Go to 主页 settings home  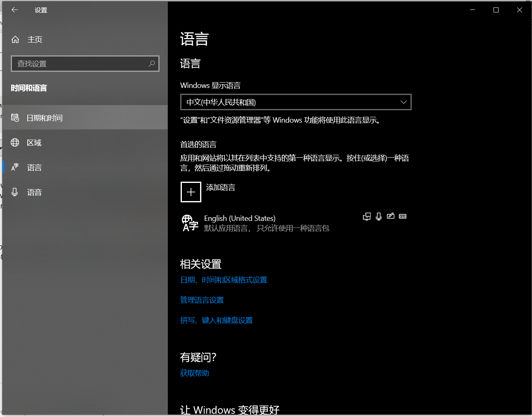[x=85, y=39]
